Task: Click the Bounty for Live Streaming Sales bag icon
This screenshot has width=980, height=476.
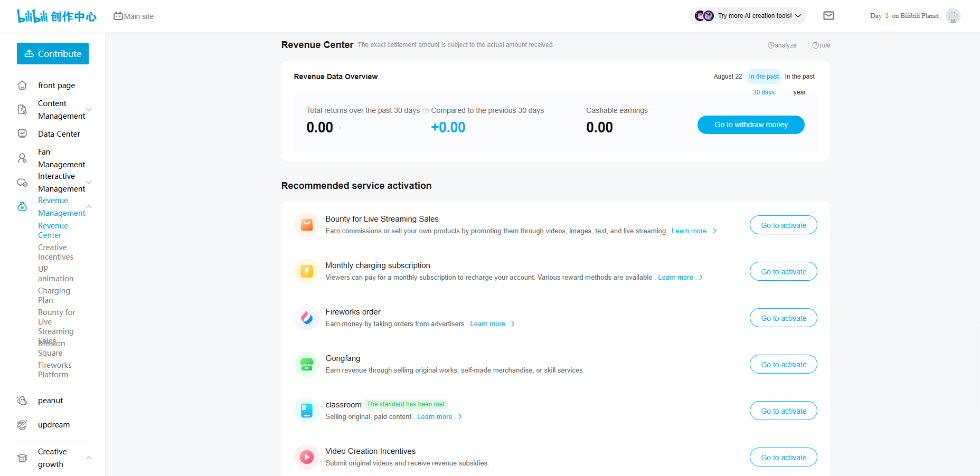Action: (x=307, y=225)
